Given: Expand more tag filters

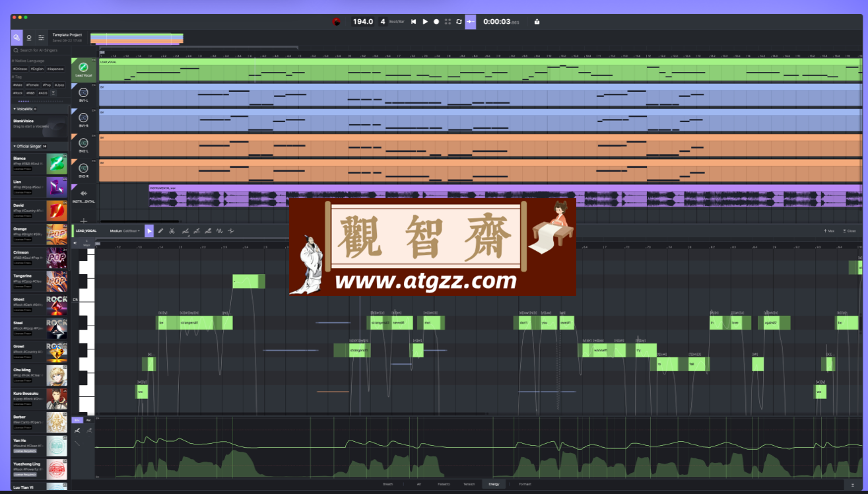Looking at the screenshot, I should (x=53, y=93).
